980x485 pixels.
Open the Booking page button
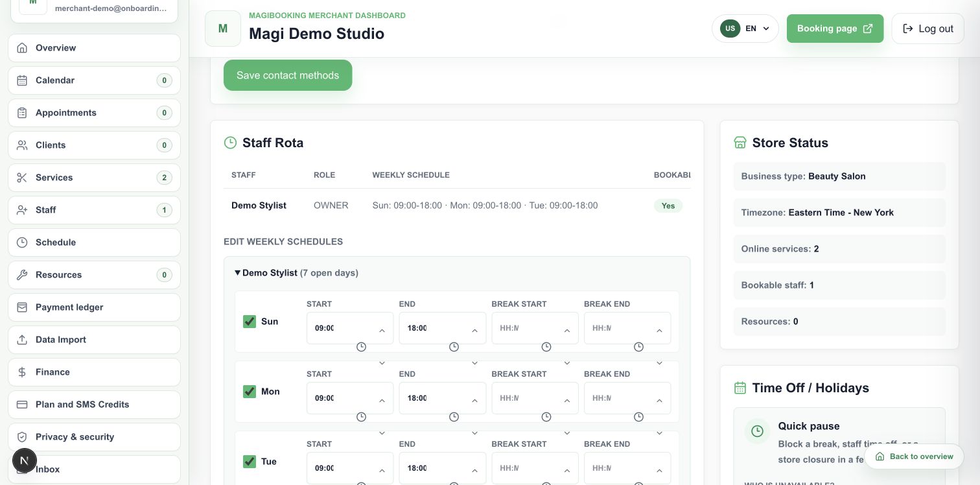835,29
